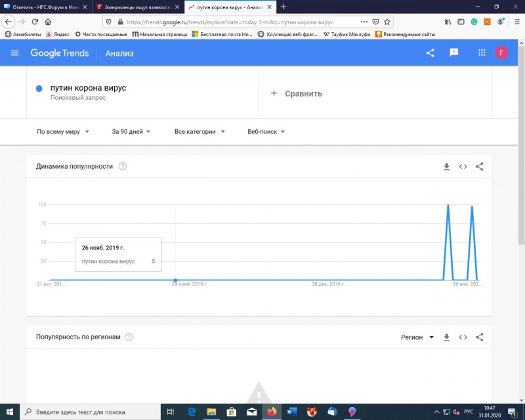Reload the current page
Viewport: 525px width, 420px height.
(35, 22)
